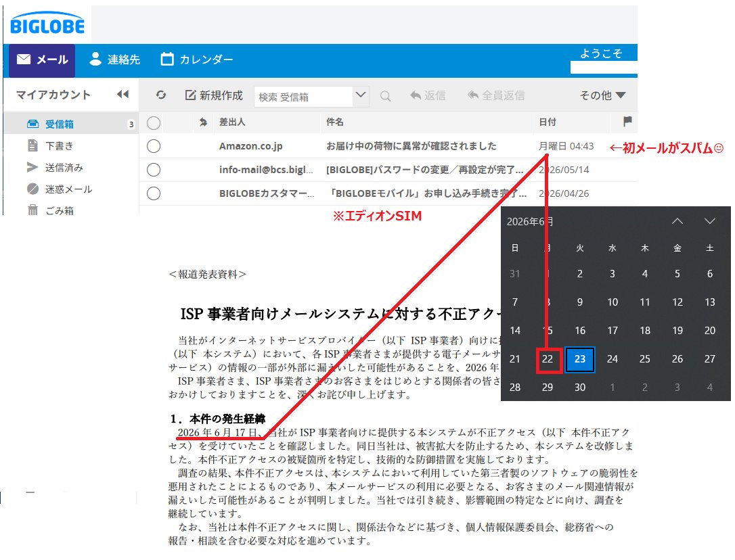
Task: Expand the search options dropdown arrow
Action: pyautogui.click(x=361, y=95)
